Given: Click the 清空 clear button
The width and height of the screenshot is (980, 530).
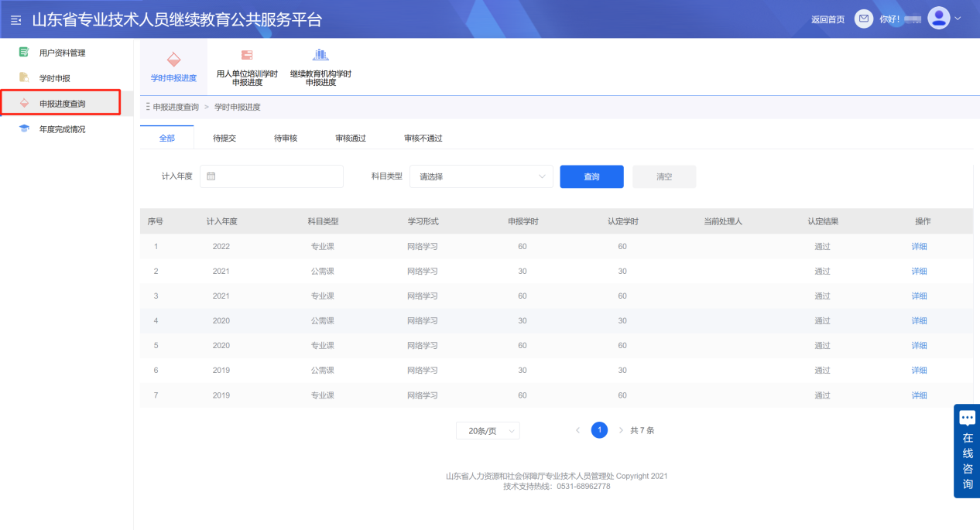Looking at the screenshot, I should click(x=663, y=176).
